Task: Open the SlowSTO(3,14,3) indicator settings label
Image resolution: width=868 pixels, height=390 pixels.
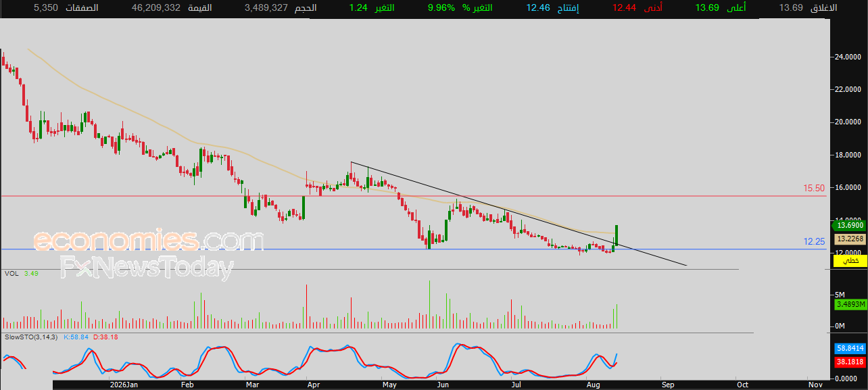Action: click(x=32, y=336)
